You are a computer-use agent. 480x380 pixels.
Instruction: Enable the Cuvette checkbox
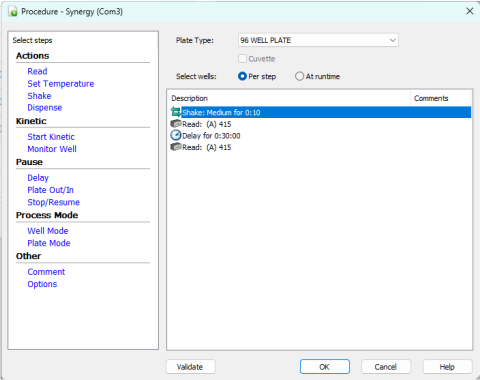coord(242,59)
